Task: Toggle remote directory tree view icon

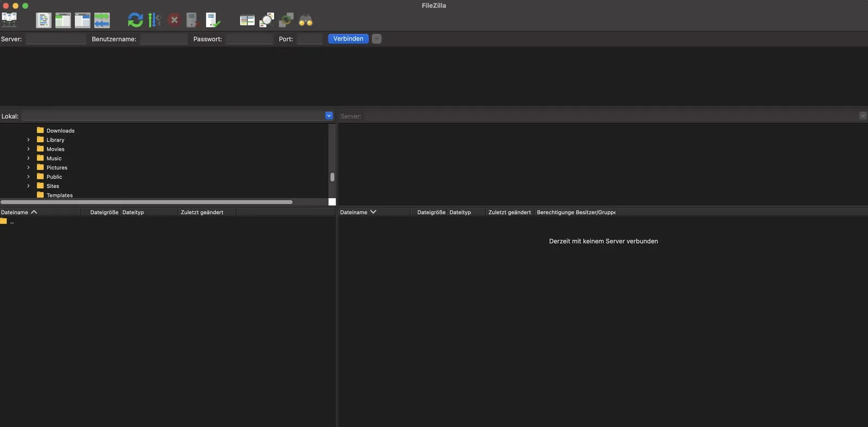Action: pyautogui.click(x=82, y=21)
